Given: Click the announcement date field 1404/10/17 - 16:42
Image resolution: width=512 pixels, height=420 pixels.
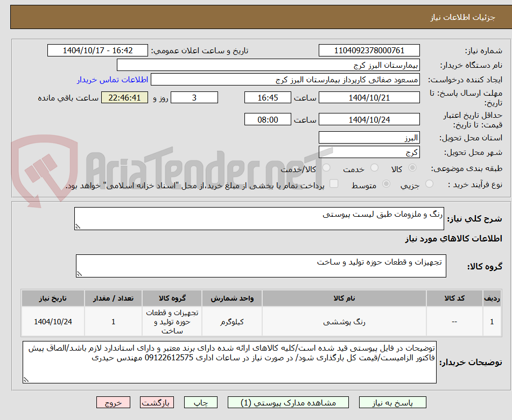Looking at the screenshot, I should (97, 51).
